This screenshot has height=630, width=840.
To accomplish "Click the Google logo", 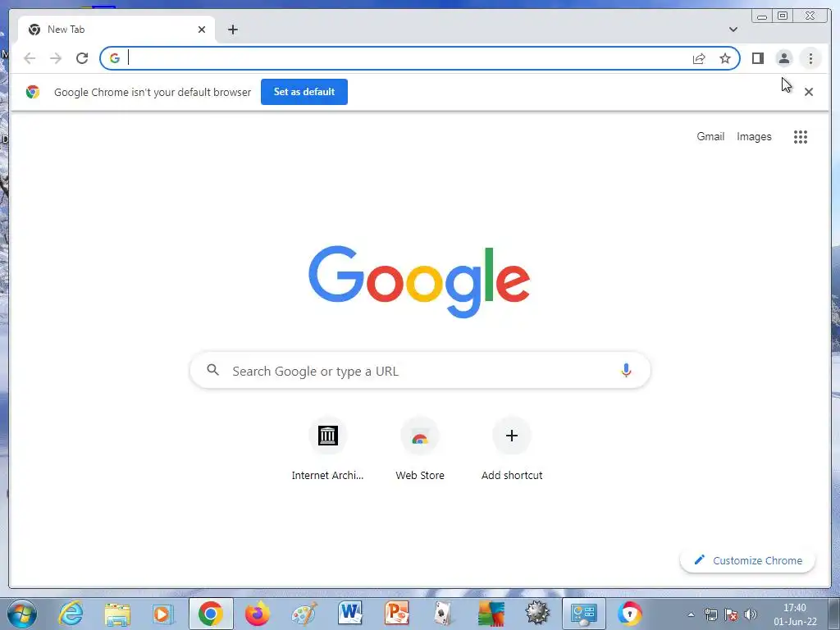I will pos(419,281).
